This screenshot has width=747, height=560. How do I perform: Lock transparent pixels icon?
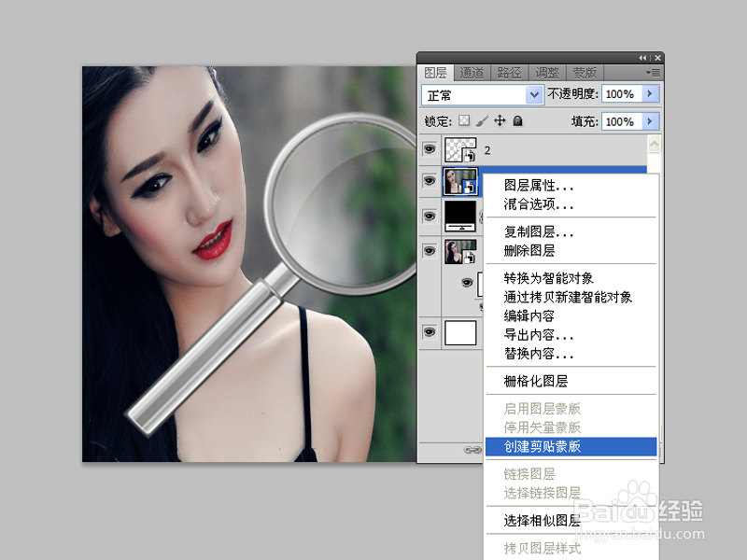pos(464,121)
